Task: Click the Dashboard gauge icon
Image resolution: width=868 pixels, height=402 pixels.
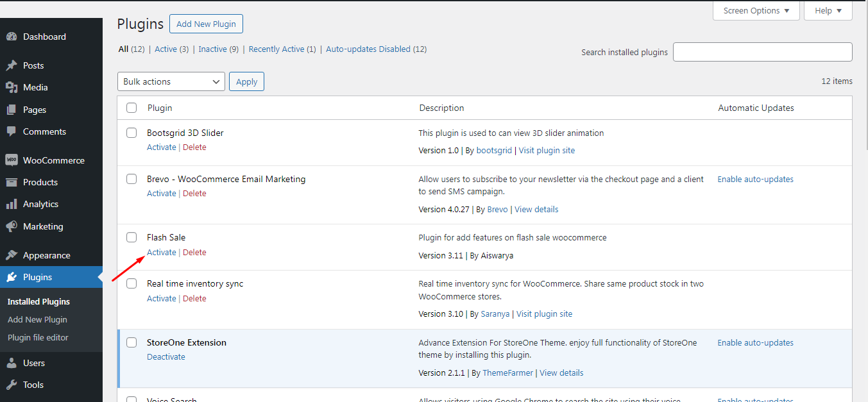Action: 12,37
